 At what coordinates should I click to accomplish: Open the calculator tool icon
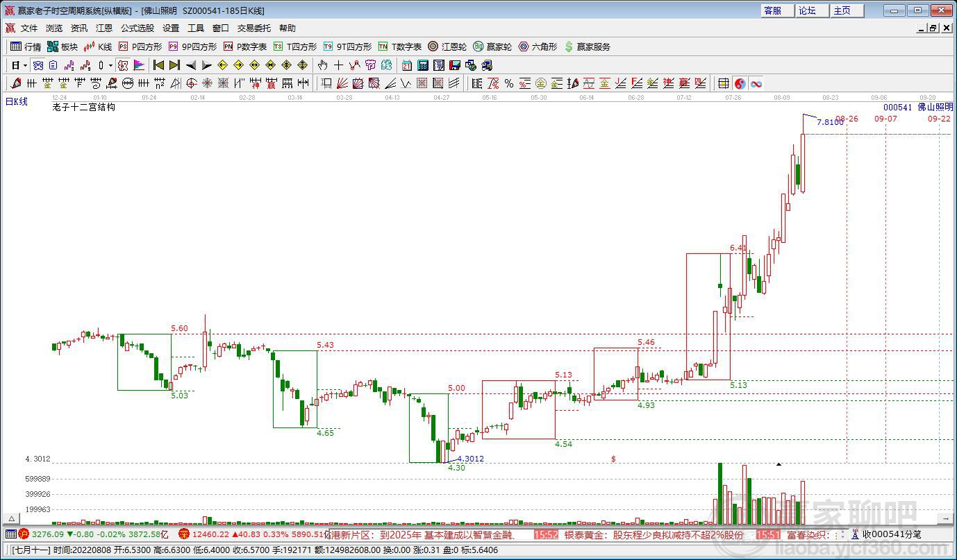(422, 65)
